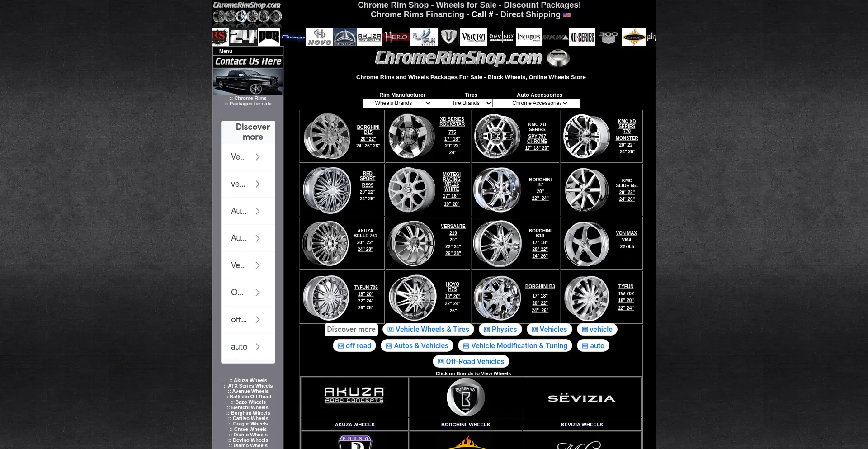The height and width of the screenshot is (449, 868).
Task: Expand the 'off...' Discover more item
Action: click(x=248, y=320)
